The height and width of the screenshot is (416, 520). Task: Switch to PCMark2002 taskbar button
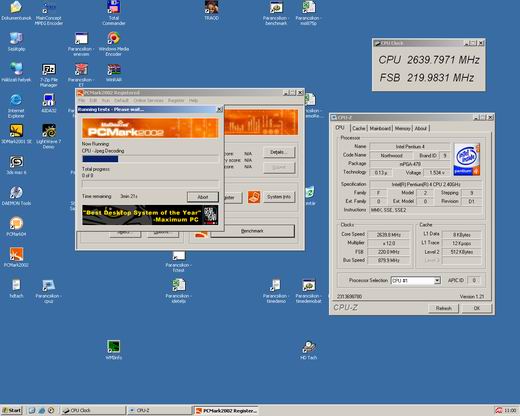(x=227, y=410)
